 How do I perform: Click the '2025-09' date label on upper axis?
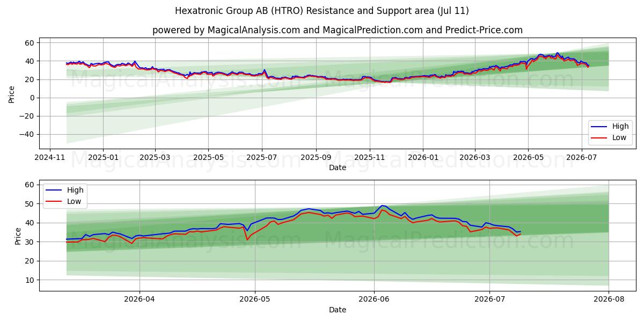point(316,158)
